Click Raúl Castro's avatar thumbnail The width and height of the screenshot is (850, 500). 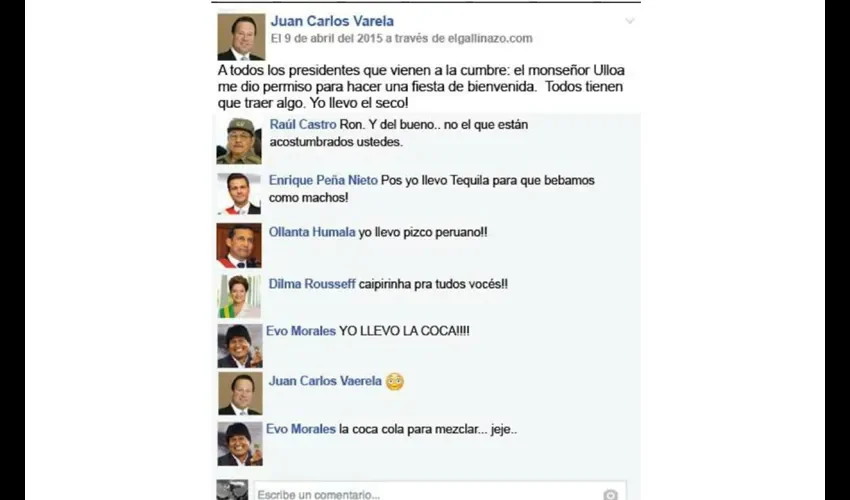[x=239, y=141]
